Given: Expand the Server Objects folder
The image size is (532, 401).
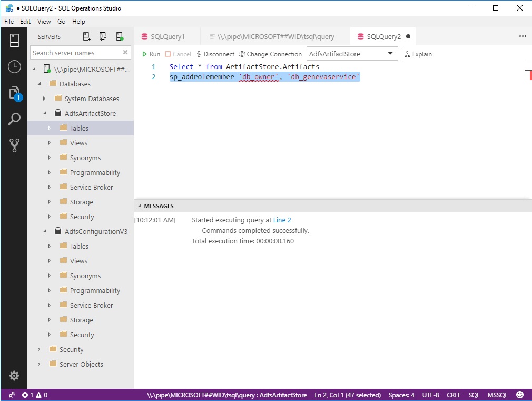Looking at the screenshot, I should (x=39, y=364).
